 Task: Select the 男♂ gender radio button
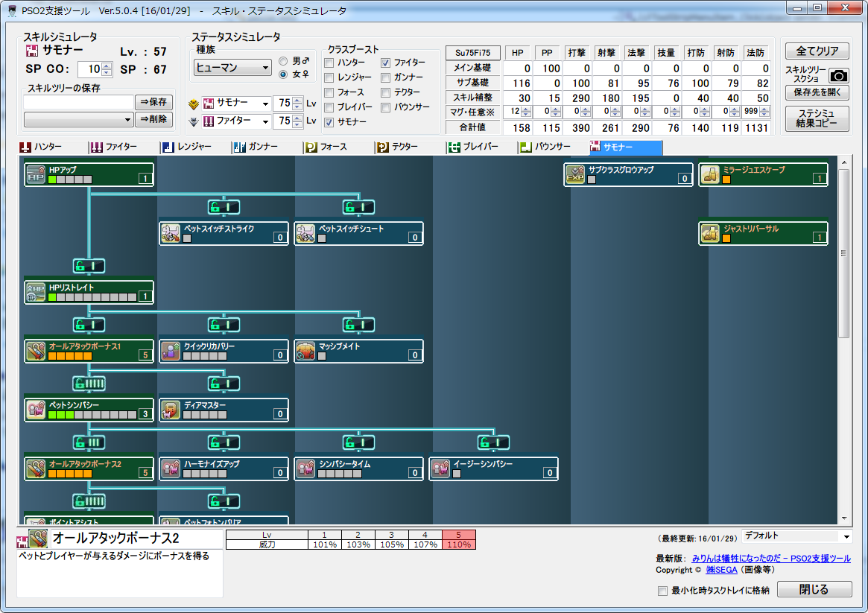[x=283, y=61]
